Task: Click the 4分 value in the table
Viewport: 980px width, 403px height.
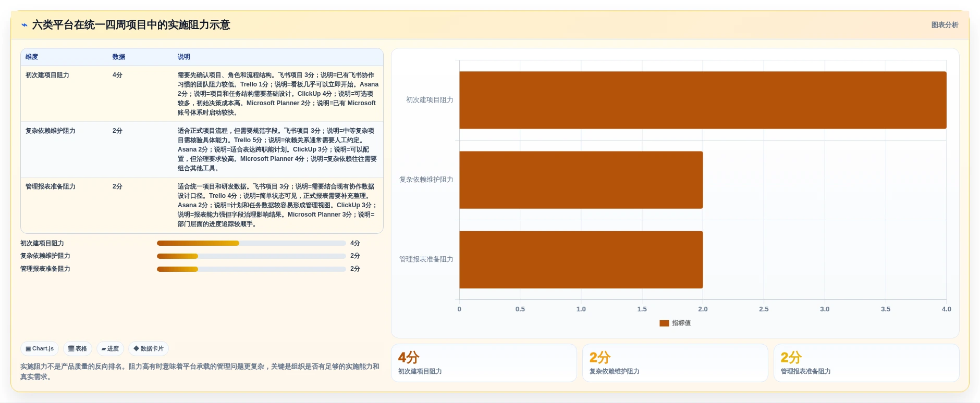Action: pos(117,75)
